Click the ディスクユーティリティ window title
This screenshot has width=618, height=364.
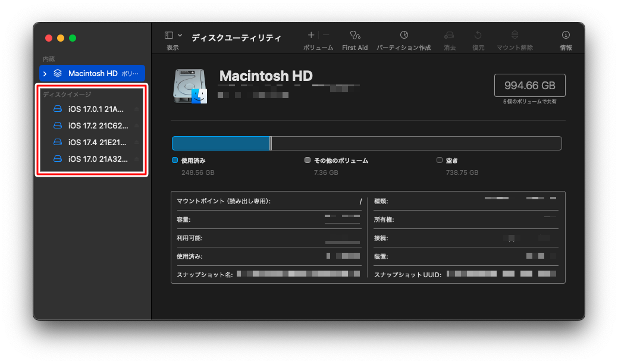(237, 38)
